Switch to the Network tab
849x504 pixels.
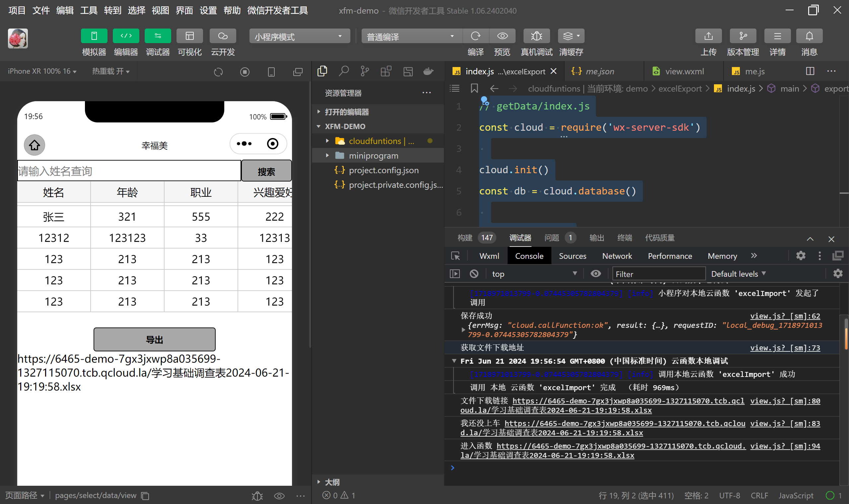pyautogui.click(x=617, y=256)
